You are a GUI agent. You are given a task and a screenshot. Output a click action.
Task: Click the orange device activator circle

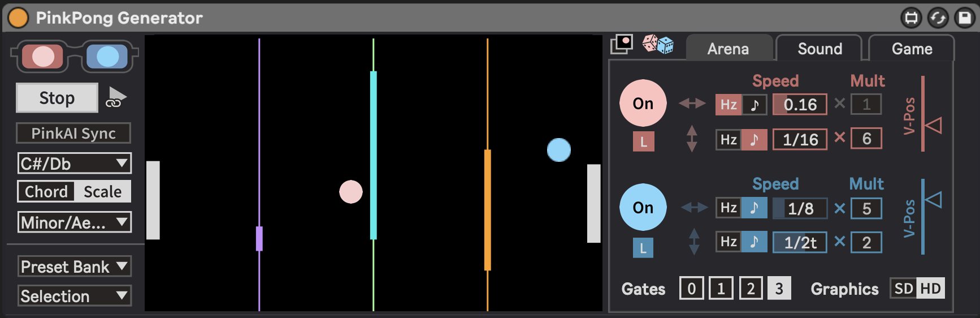pyautogui.click(x=18, y=18)
